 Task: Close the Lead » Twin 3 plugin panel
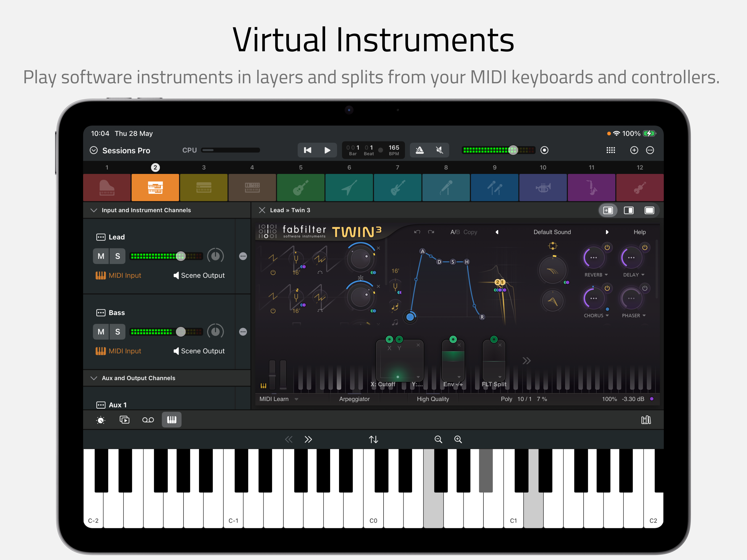(262, 210)
